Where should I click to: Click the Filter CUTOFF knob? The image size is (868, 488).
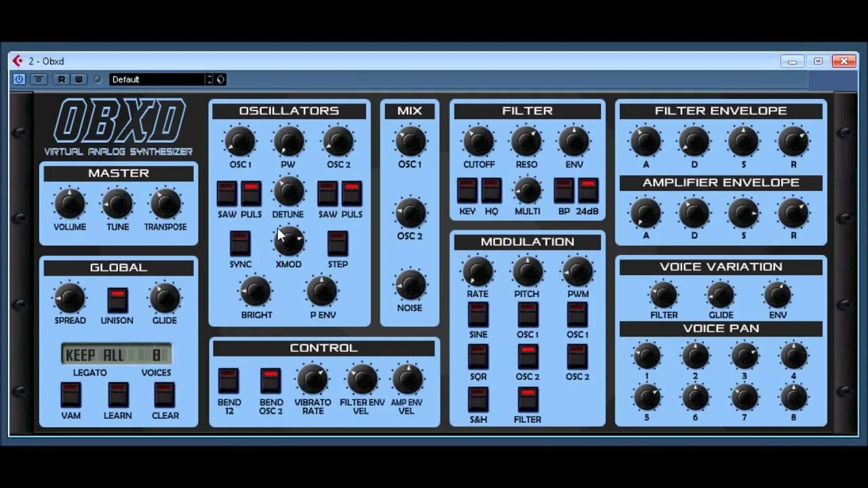click(x=479, y=142)
